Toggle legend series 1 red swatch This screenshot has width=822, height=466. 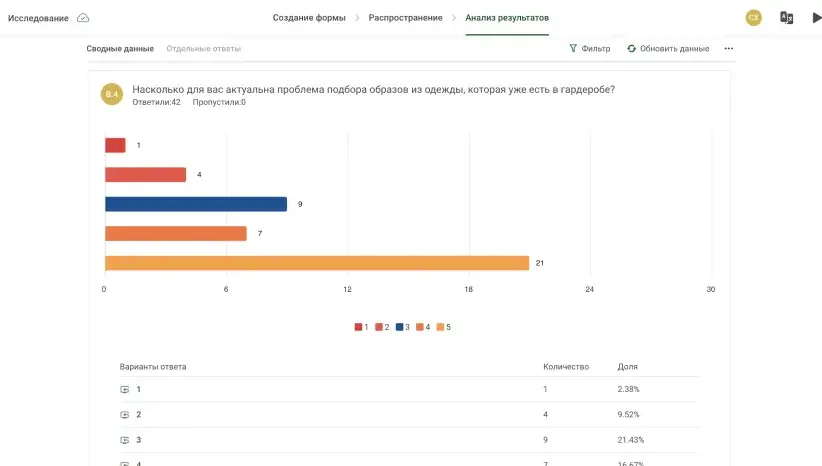click(358, 327)
